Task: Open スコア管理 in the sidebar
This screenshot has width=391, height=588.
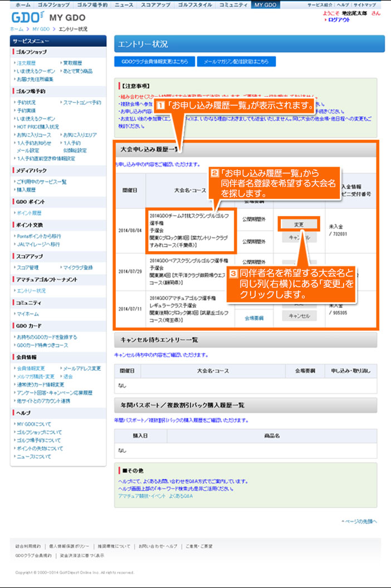Action: tap(28, 267)
